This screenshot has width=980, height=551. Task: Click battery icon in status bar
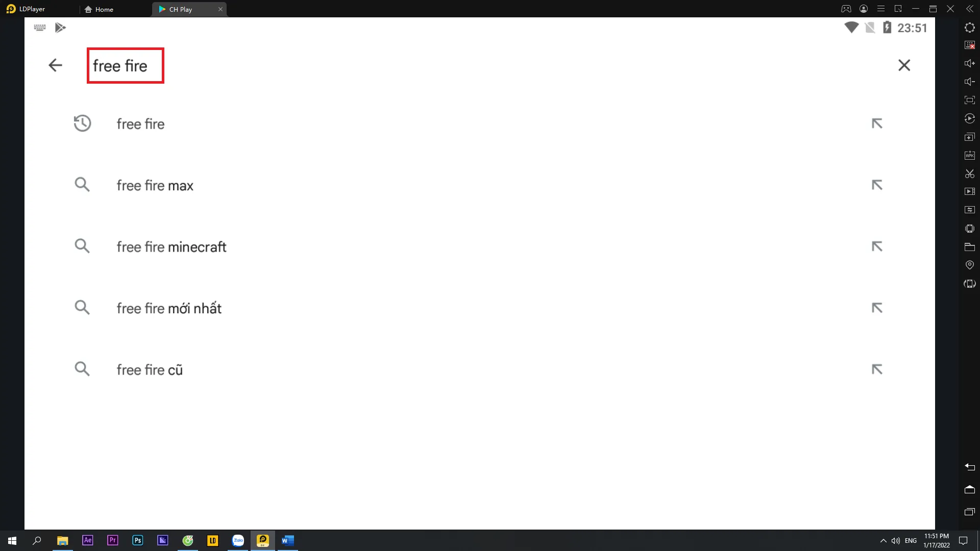click(887, 27)
